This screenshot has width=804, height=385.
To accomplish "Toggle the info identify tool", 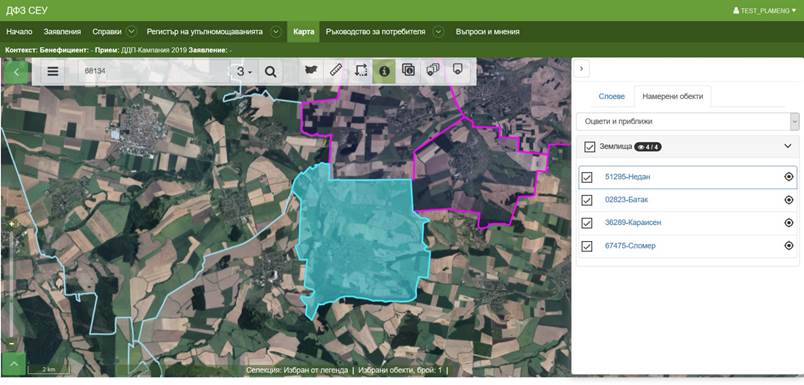I will click(384, 70).
